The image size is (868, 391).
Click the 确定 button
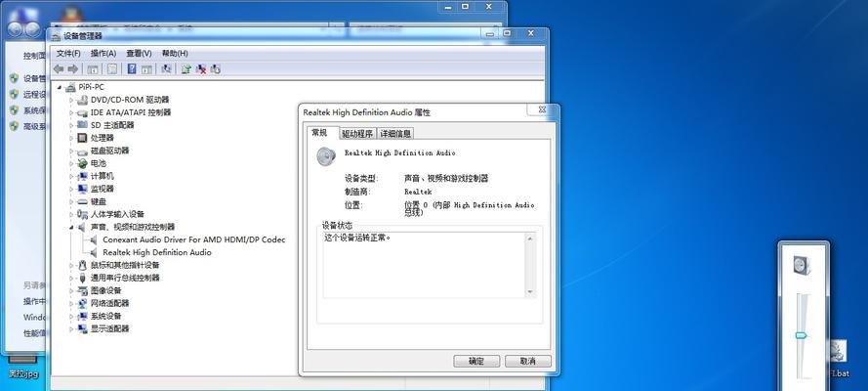click(x=476, y=361)
